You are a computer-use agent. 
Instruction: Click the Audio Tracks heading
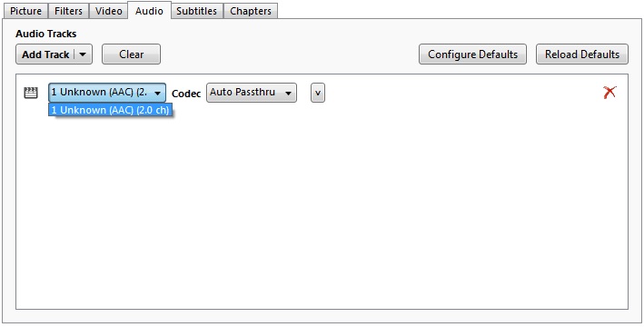[46, 34]
